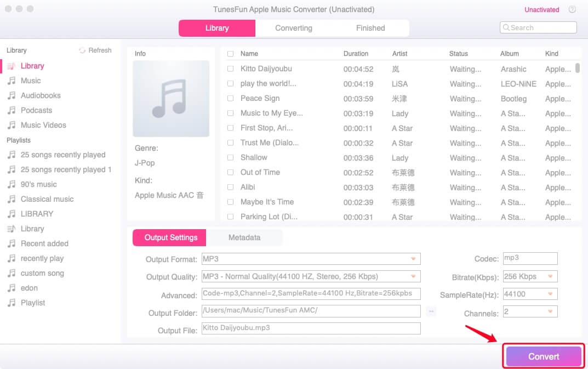Browse for a different output folder

coord(431,311)
